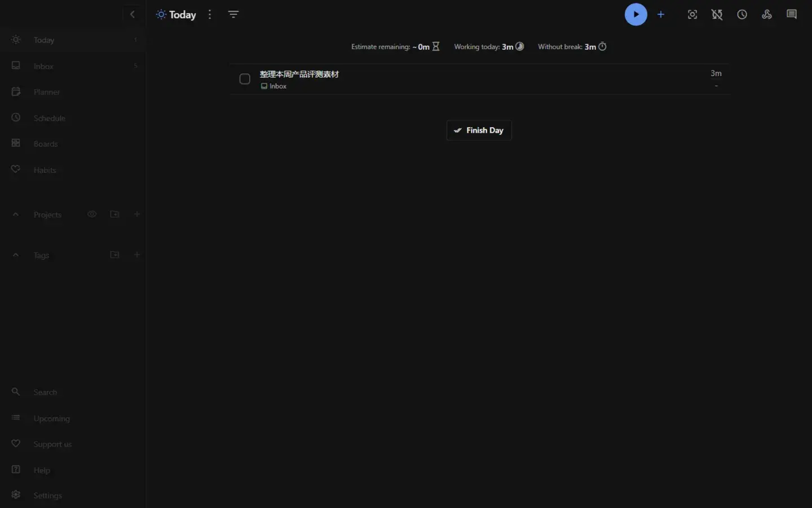Viewport: 812px width, 508px height.
Task: Open the task filter and sort icon
Action: pos(233,15)
